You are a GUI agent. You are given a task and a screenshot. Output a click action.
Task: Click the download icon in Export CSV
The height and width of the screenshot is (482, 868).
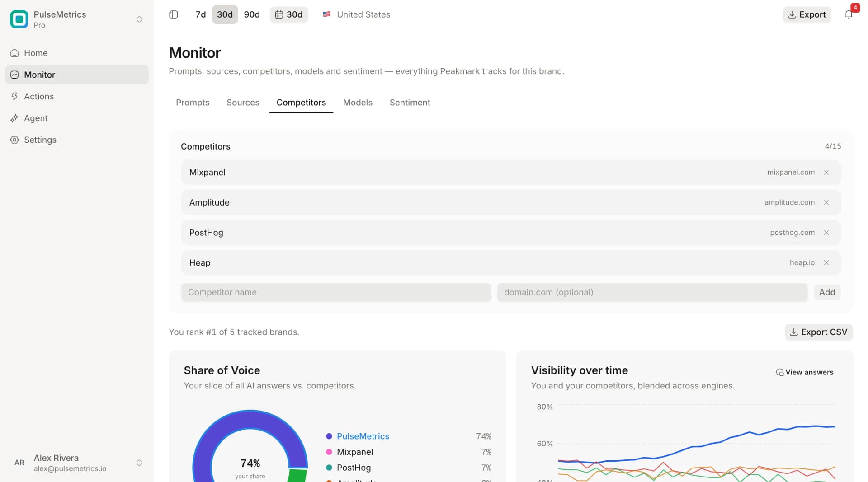[x=793, y=332]
